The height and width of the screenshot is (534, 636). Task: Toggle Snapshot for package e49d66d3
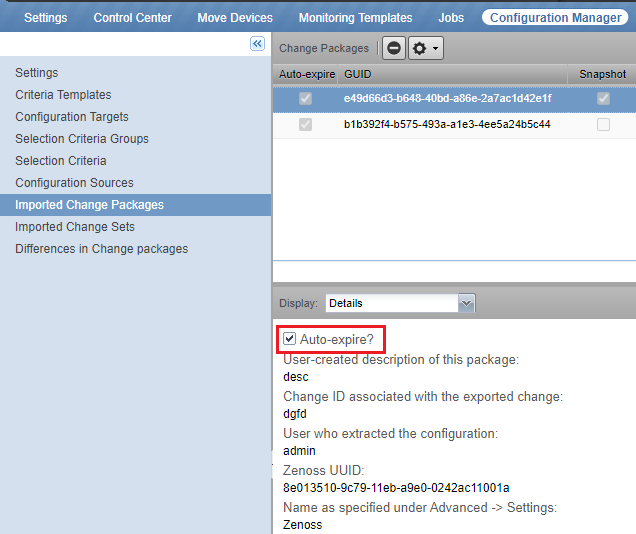pos(603,99)
